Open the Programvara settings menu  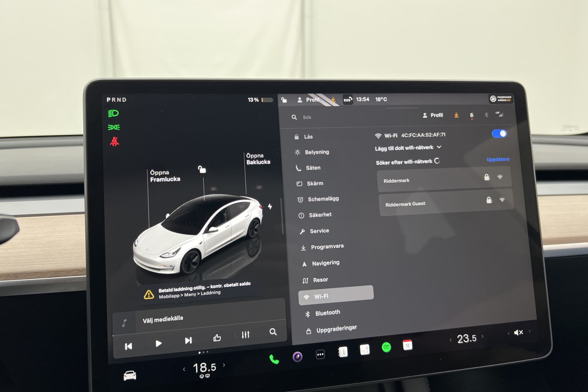tap(322, 247)
